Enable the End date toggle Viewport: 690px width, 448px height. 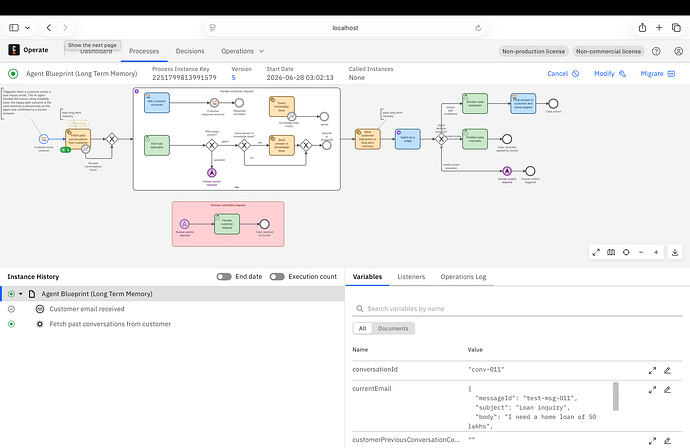click(x=224, y=276)
